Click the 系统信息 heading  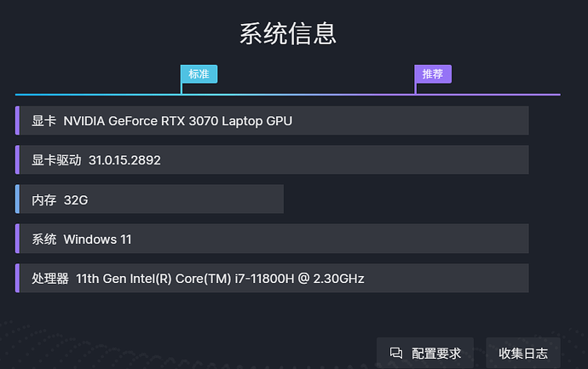(288, 33)
